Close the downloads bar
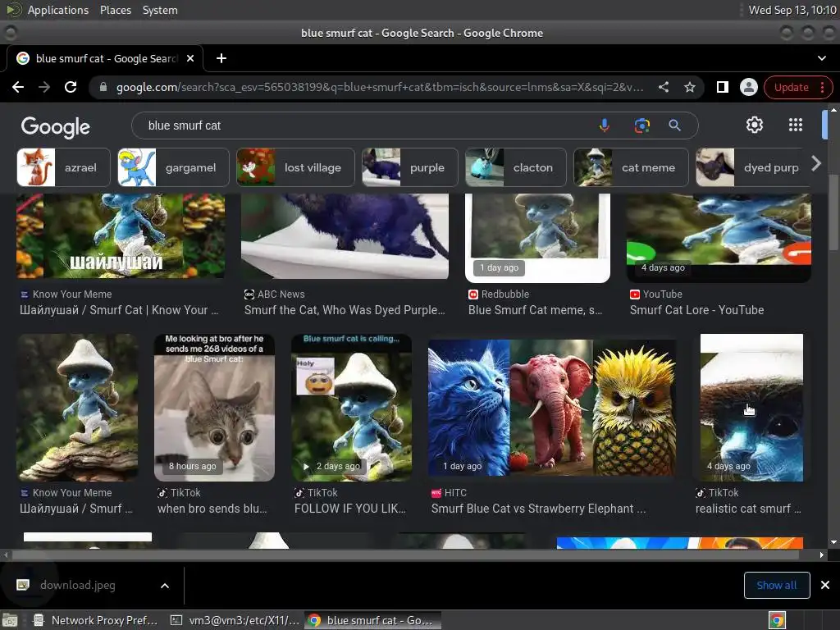The image size is (840, 630). 825,585
